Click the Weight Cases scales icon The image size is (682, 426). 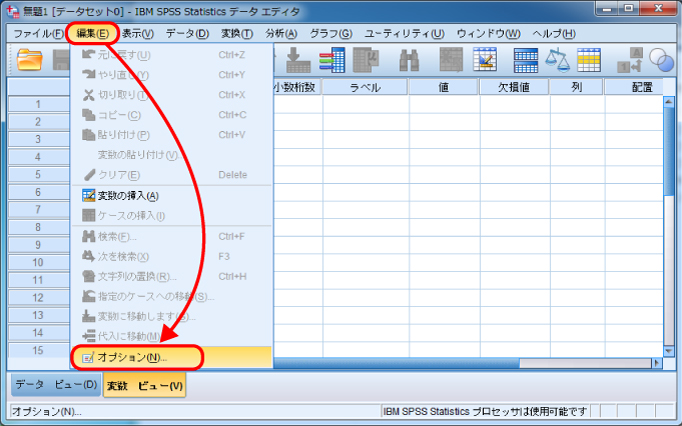coord(558,61)
